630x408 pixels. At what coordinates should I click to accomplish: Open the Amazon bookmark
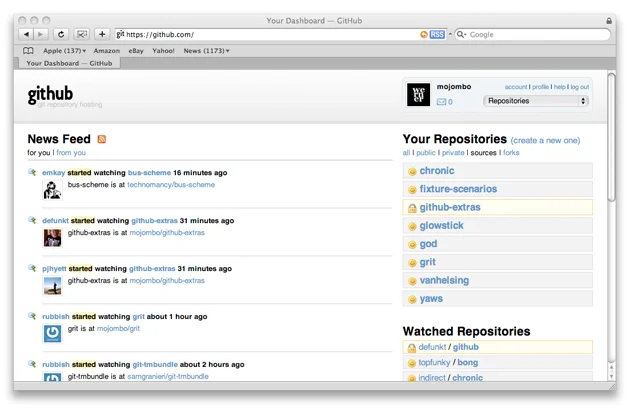[106, 51]
